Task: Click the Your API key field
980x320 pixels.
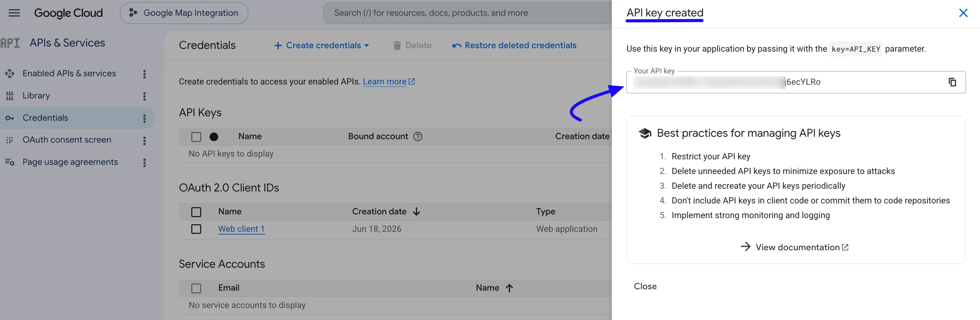Action: [x=796, y=82]
